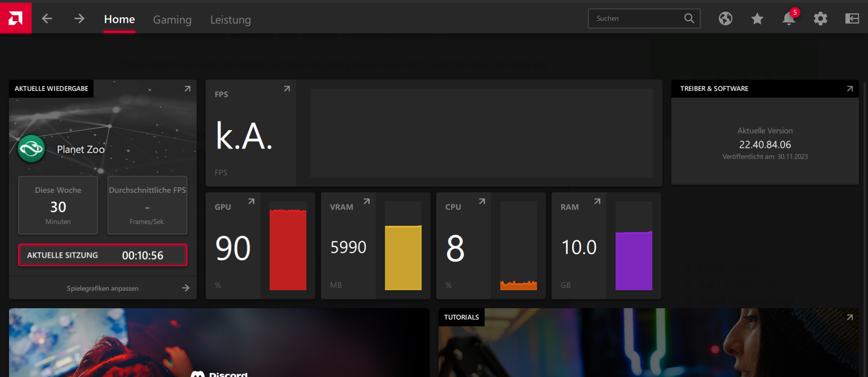Screen dimensions: 868x377
Task: Click the AMD logo icon
Action: click(x=15, y=18)
